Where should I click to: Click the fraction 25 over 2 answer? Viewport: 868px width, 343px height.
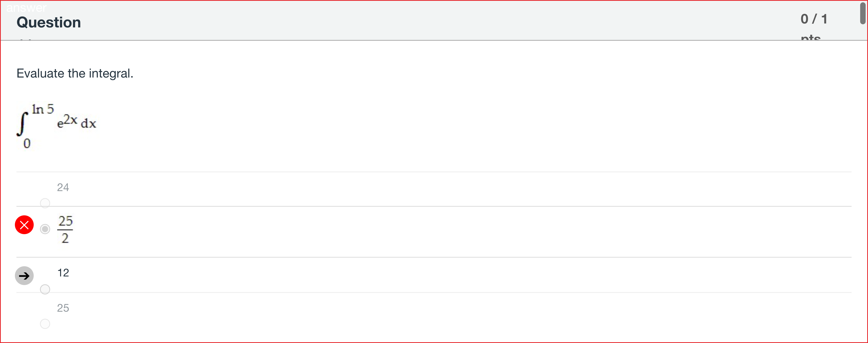65,229
